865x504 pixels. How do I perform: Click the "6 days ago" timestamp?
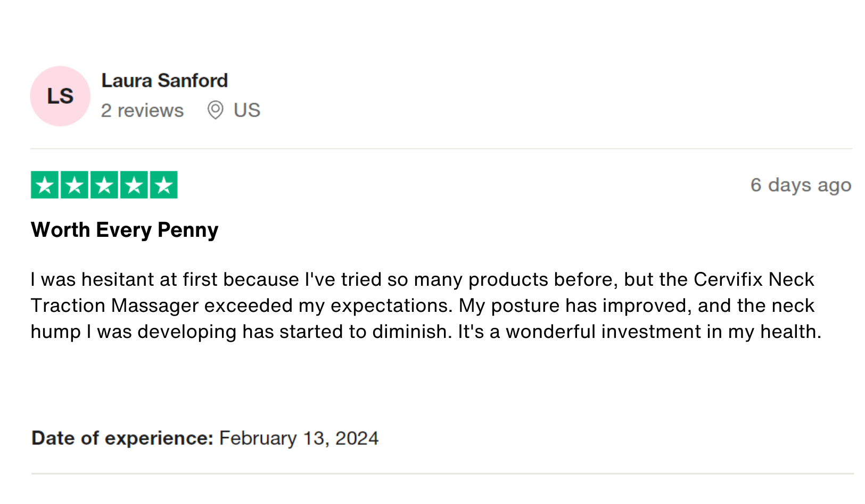[x=801, y=185]
